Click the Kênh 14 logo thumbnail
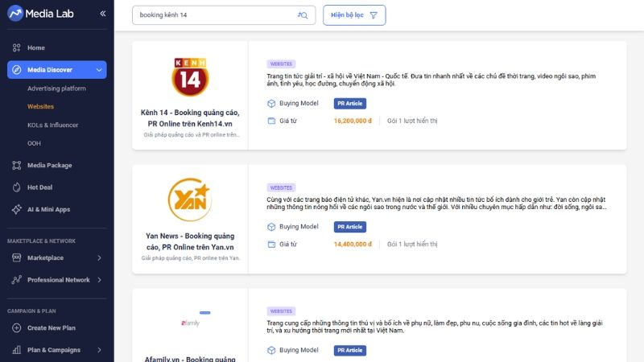The height and width of the screenshot is (362, 644). coord(190,76)
